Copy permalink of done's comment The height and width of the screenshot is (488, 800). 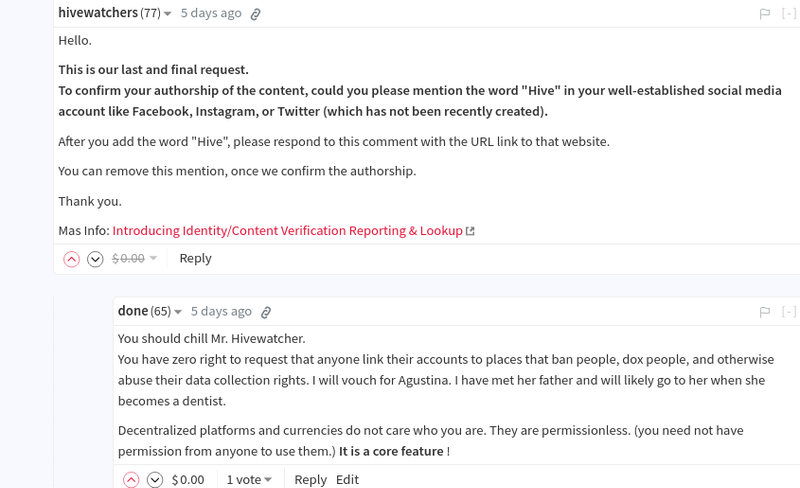click(x=266, y=312)
